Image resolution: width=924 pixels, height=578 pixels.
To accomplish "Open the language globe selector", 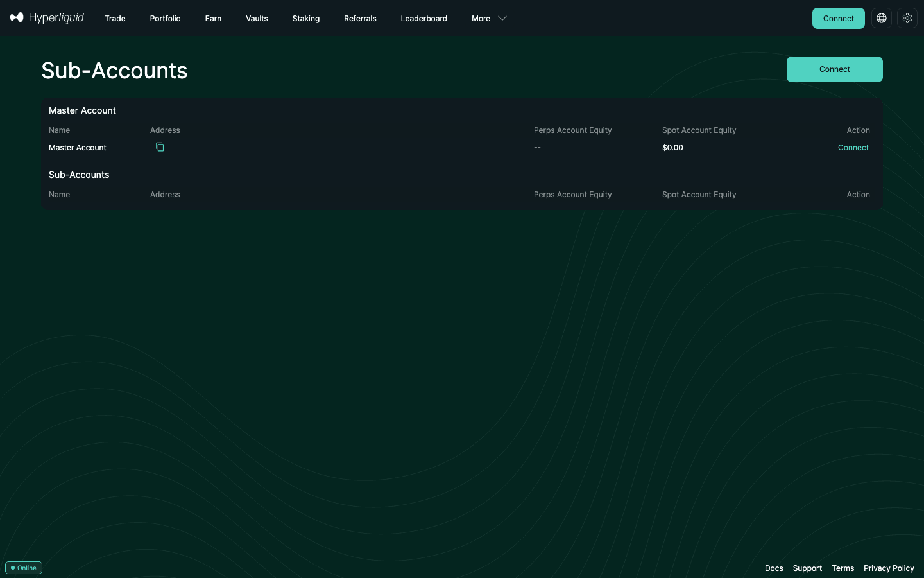I will (882, 18).
